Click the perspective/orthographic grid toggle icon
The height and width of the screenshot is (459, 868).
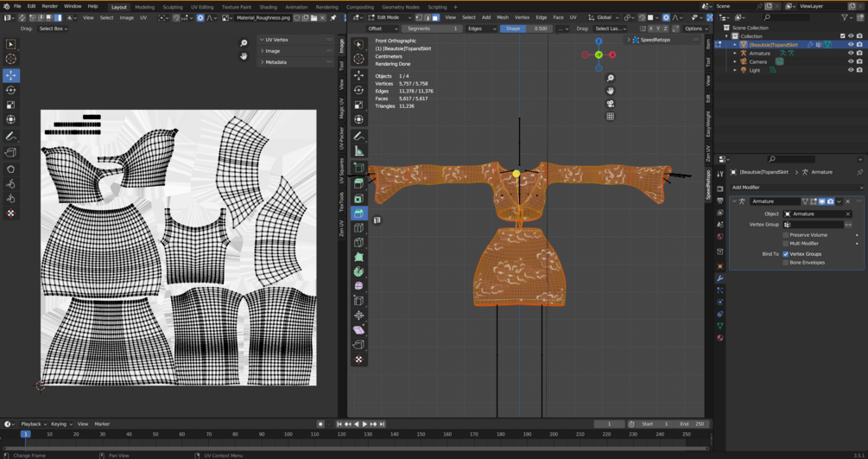point(611,116)
